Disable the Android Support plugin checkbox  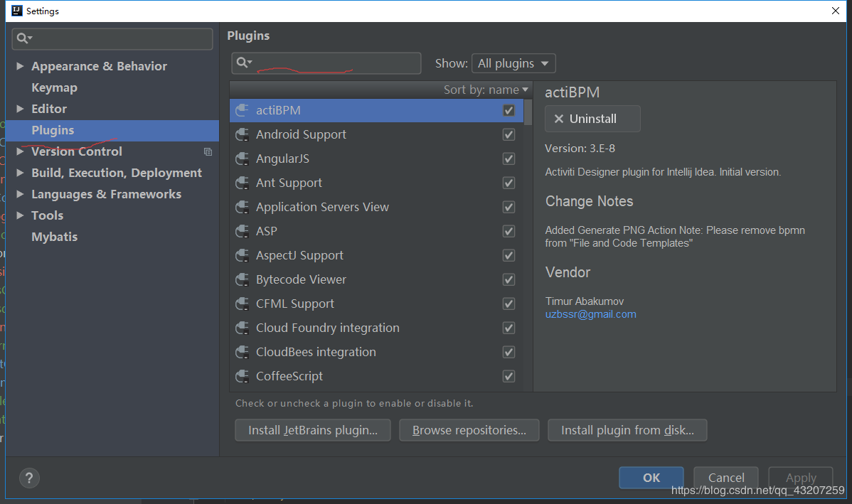[508, 134]
